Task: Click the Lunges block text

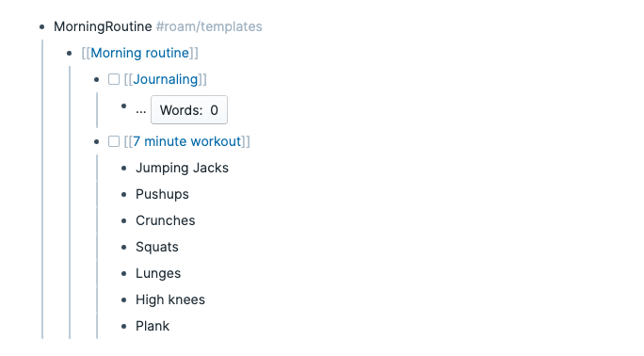Action: (x=158, y=273)
